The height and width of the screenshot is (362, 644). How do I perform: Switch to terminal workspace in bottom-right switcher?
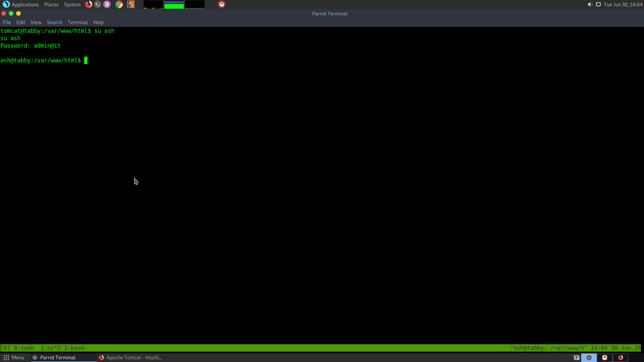[589, 358]
